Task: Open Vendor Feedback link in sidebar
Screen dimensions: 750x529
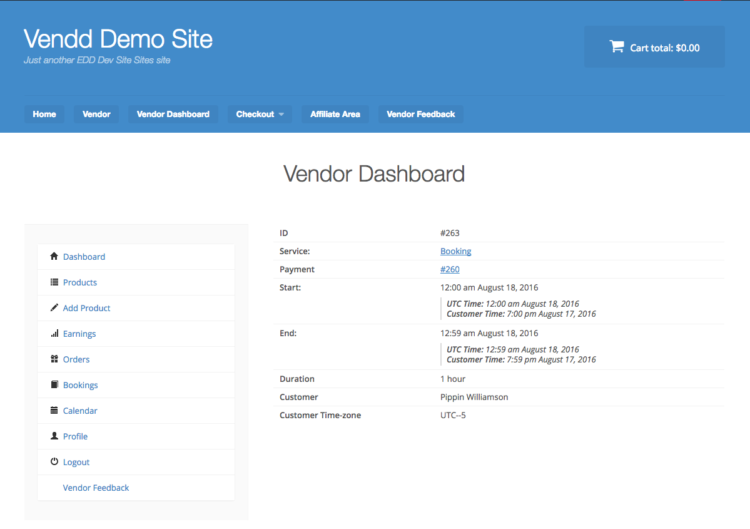Action: [96, 488]
